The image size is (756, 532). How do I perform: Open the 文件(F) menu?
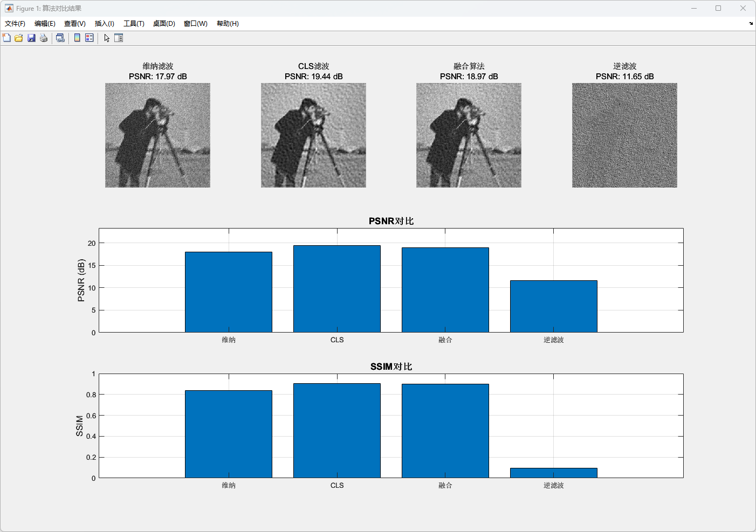[x=15, y=24]
